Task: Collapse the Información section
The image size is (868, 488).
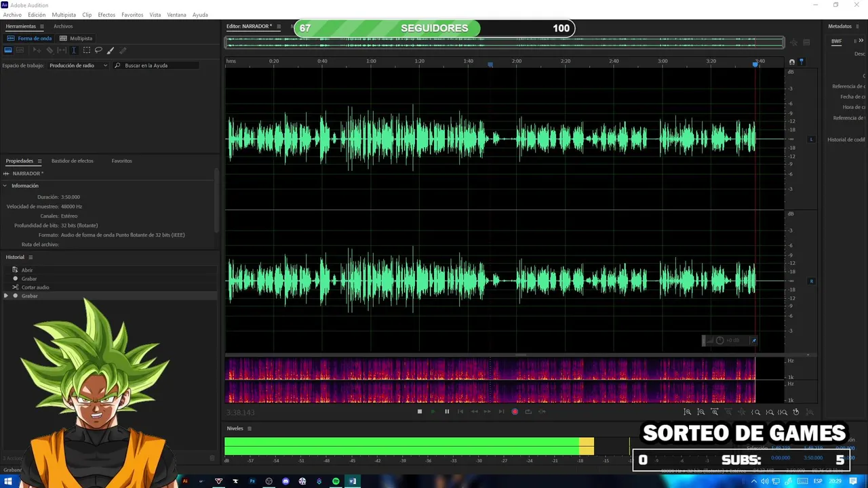Action: tap(5, 186)
